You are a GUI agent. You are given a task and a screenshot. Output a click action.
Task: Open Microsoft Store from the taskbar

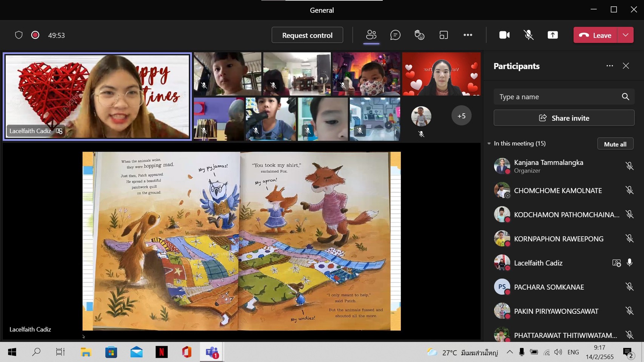(x=111, y=352)
